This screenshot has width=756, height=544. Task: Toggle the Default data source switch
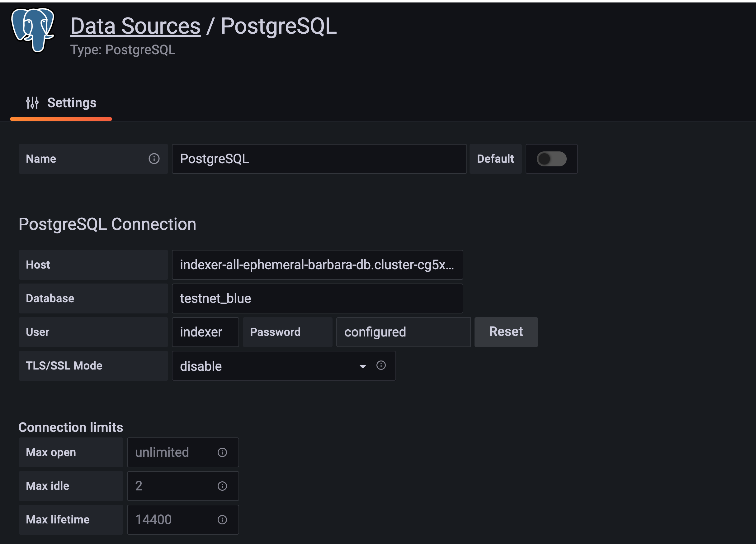tap(551, 159)
